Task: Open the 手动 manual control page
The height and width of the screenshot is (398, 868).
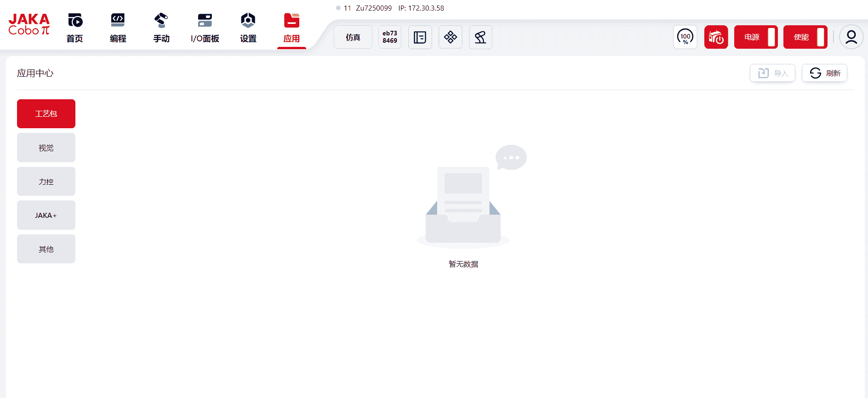Action: [x=161, y=28]
